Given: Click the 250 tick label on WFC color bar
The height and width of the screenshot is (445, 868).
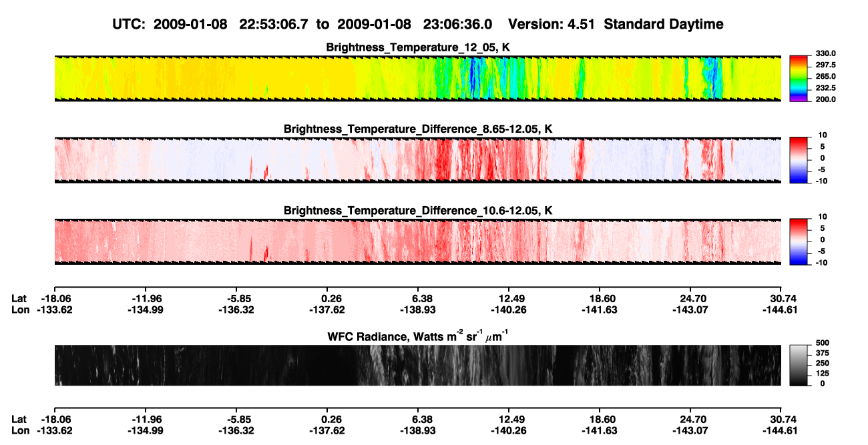Looking at the screenshot, I should [x=823, y=363].
